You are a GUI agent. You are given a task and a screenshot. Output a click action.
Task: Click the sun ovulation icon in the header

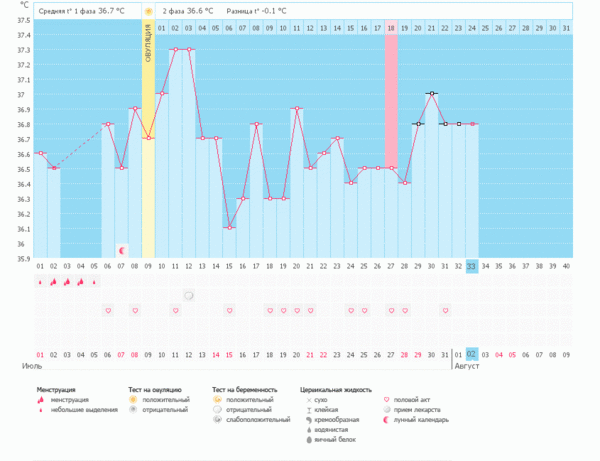pyautogui.click(x=148, y=11)
